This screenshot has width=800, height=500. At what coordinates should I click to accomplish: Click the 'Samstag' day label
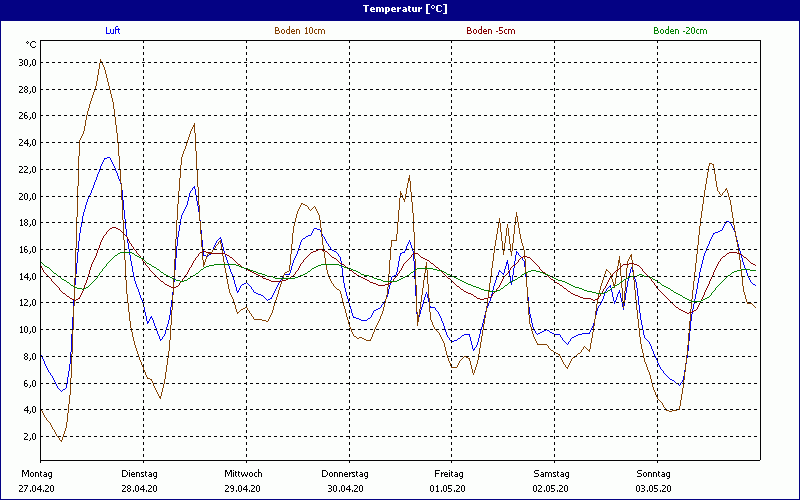[552, 474]
